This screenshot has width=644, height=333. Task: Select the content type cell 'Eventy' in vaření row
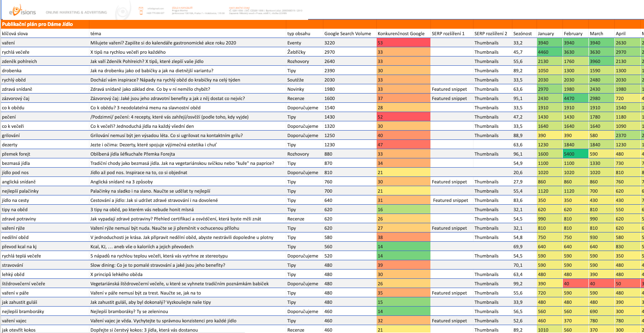pyautogui.click(x=304, y=43)
